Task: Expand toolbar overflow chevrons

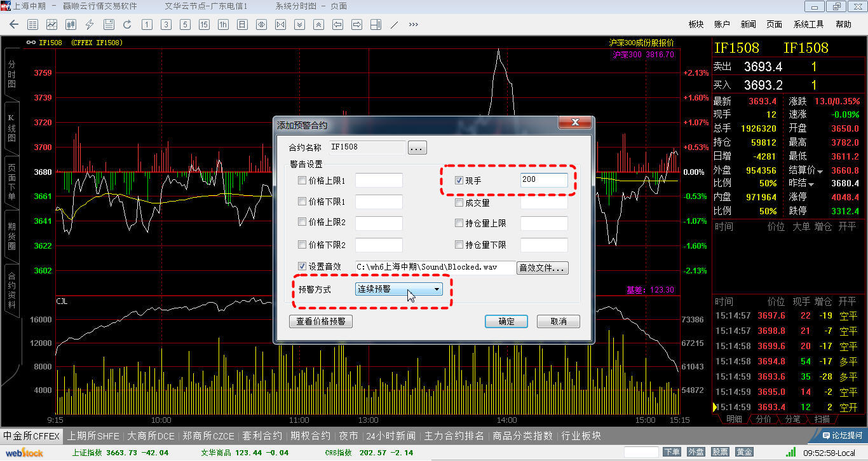Action: click(414, 25)
